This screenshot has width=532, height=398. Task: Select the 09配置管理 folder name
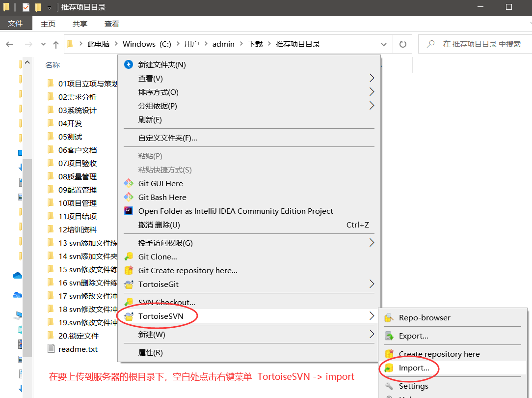[x=78, y=190]
